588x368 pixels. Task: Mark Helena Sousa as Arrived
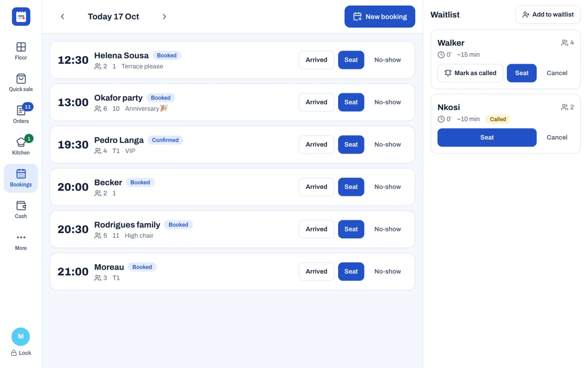click(316, 60)
